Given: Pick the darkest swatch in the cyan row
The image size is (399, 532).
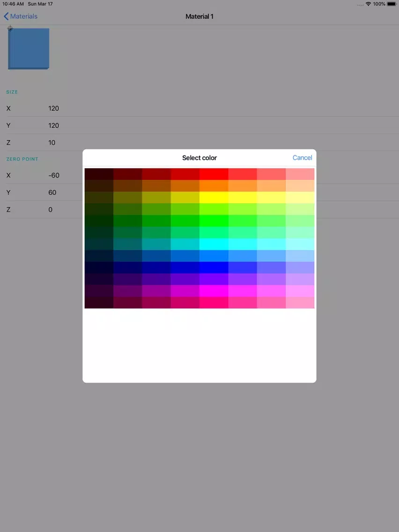Looking at the screenshot, I should tap(99, 244).
